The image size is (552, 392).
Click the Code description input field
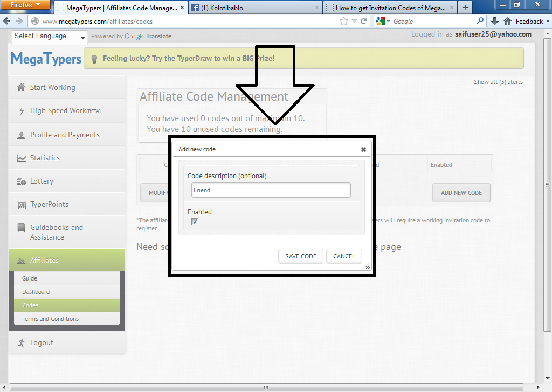[271, 190]
